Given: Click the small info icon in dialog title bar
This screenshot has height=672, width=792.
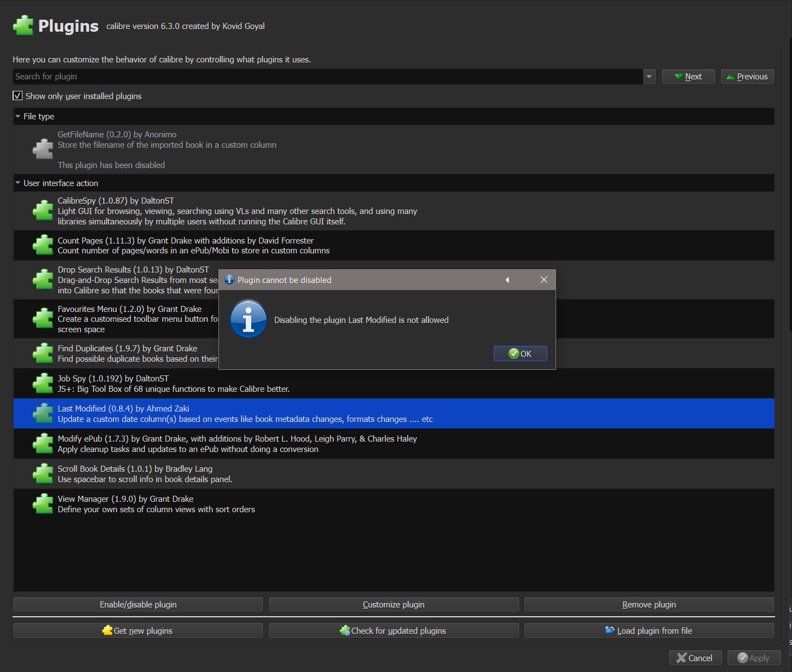Looking at the screenshot, I should (x=229, y=280).
